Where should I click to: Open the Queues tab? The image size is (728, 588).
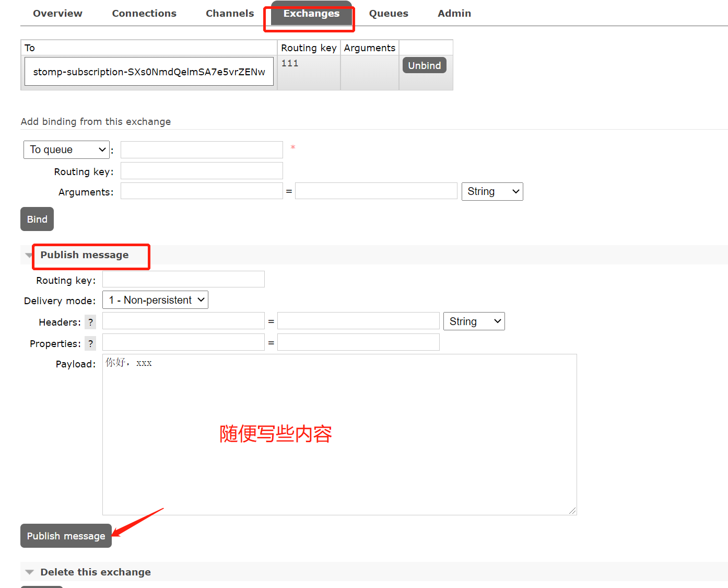click(389, 14)
